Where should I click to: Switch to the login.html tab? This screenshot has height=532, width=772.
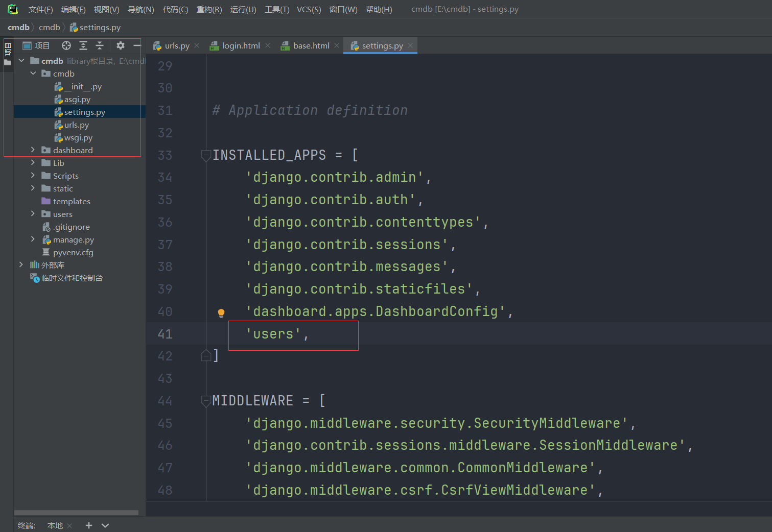pos(241,45)
